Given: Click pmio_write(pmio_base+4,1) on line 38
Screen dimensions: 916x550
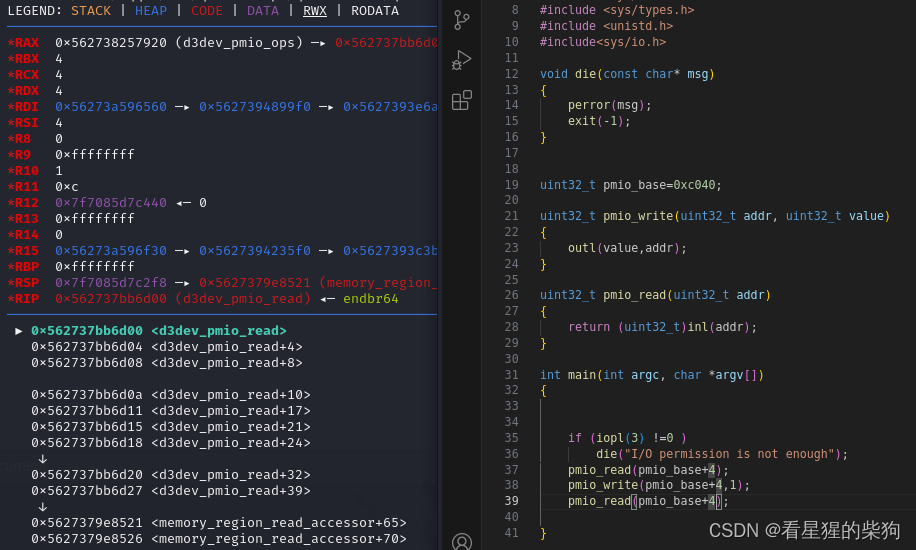Looking at the screenshot, I should 658,485.
